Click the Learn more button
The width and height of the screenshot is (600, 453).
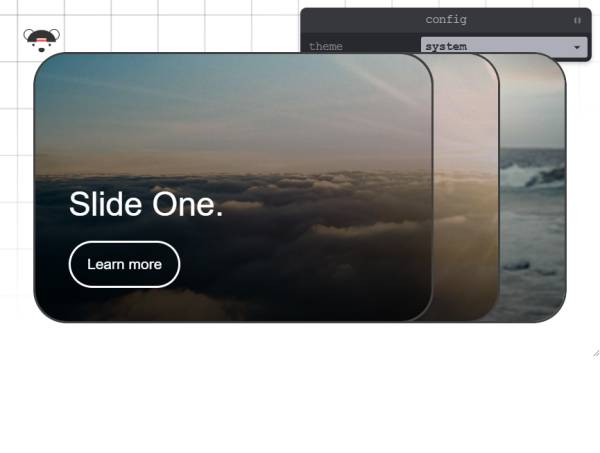pyautogui.click(x=124, y=264)
